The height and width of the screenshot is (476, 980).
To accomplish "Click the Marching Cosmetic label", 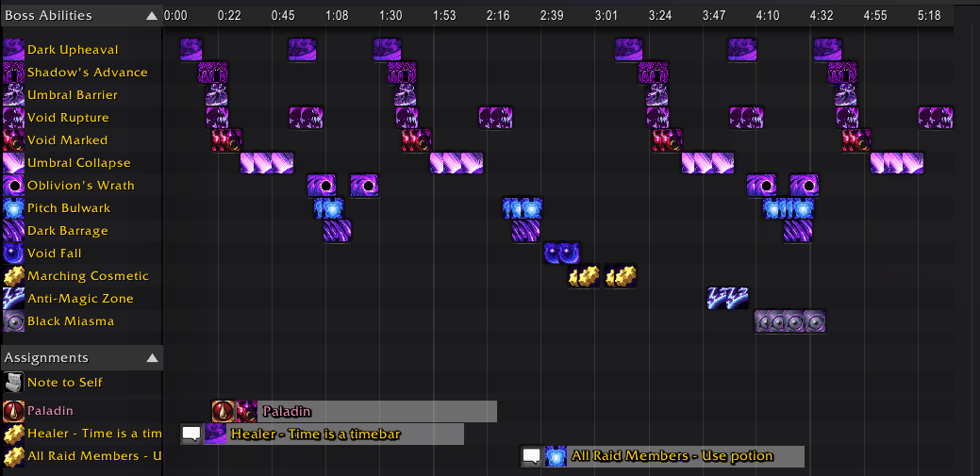I will pyautogui.click(x=88, y=276).
